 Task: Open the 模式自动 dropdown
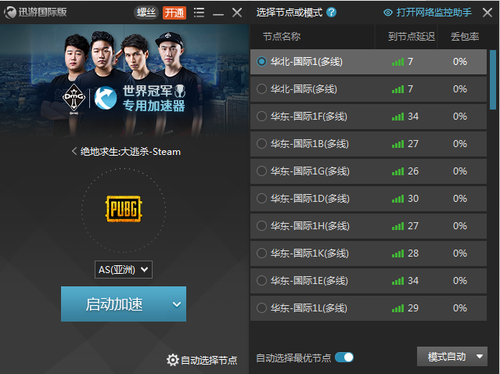point(452,357)
